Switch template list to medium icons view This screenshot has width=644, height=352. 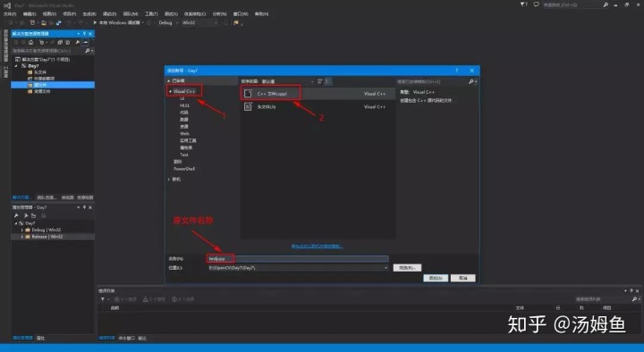[x=327, y=81]
